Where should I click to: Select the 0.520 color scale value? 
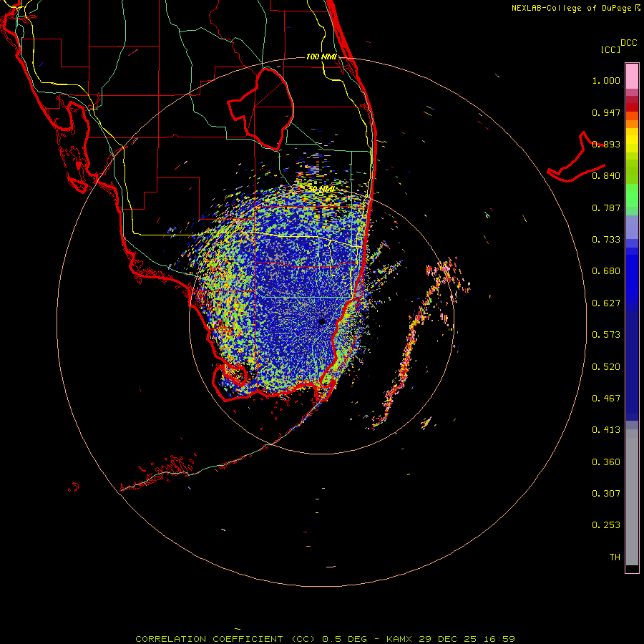point(606,367)
